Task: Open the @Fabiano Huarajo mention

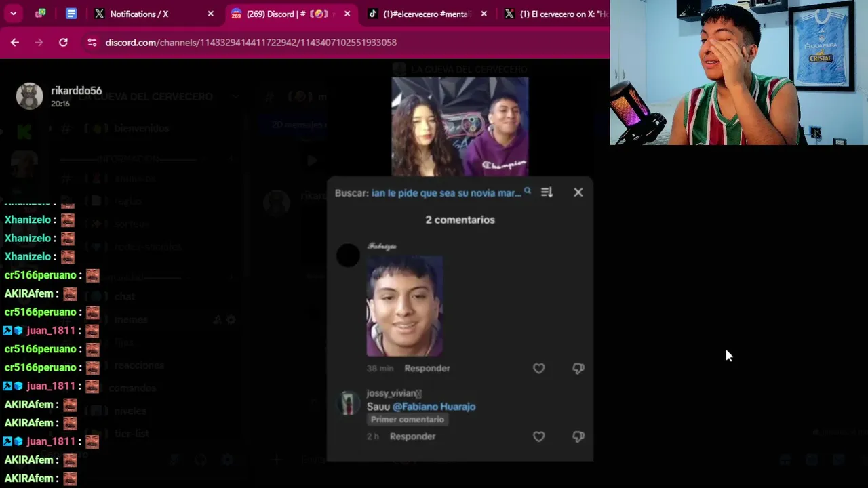Action: point(434,407)
